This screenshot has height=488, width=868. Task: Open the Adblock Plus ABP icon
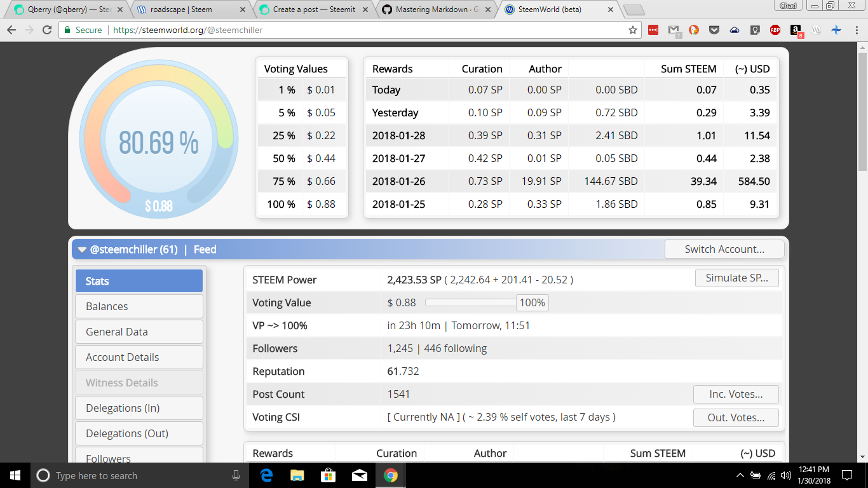tap(775, 30)
